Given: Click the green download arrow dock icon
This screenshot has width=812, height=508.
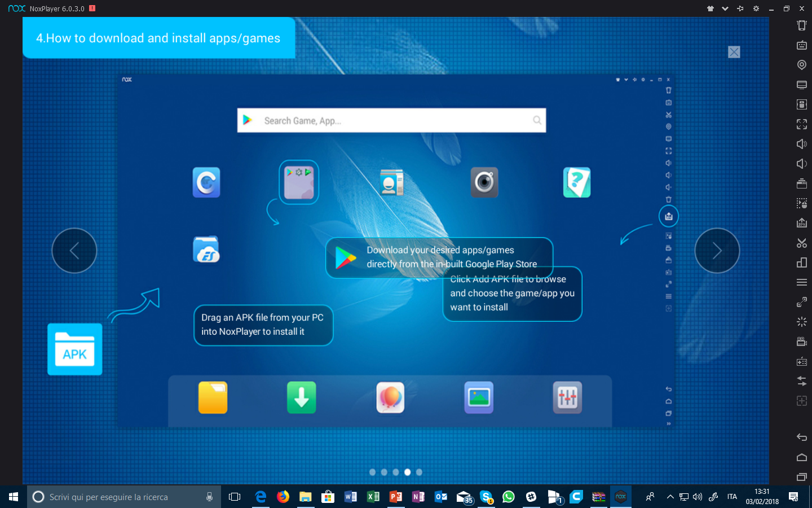Looking at the screenshot, I should point(302,397).
